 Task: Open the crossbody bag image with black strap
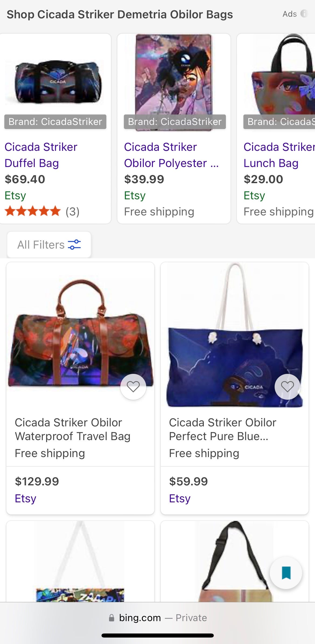tap(234, 561)
